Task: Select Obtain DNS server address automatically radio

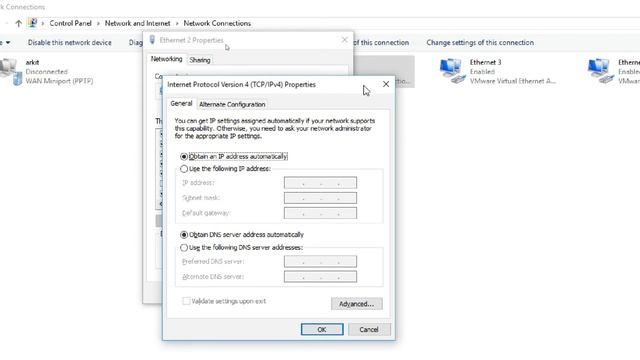Action: tap(184, 235)
